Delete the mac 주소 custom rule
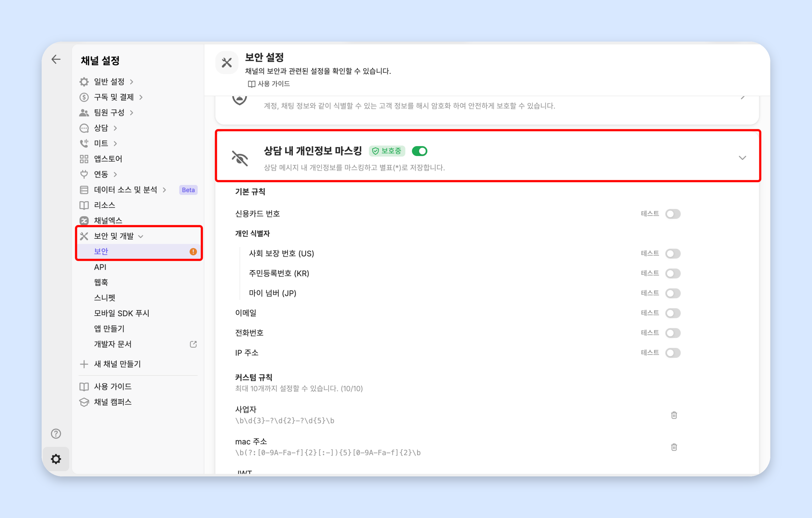 point(674,447)
